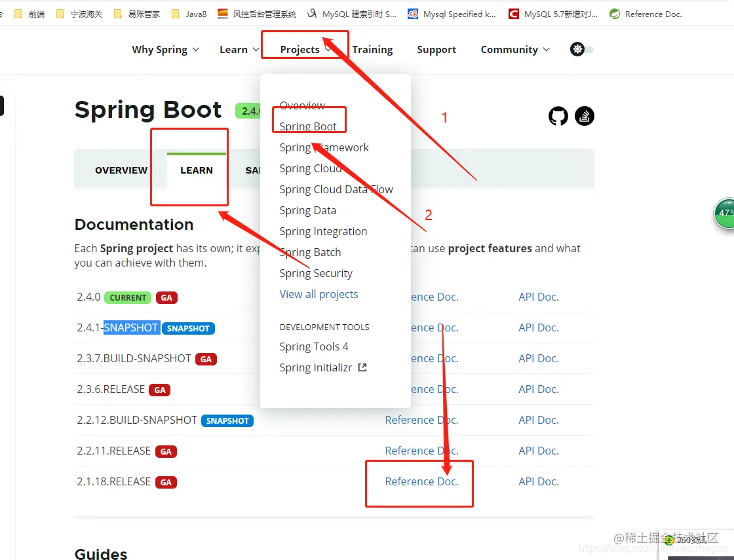Select Spring Framework in the dropdown
734x560 pixels.
[324, 147]
